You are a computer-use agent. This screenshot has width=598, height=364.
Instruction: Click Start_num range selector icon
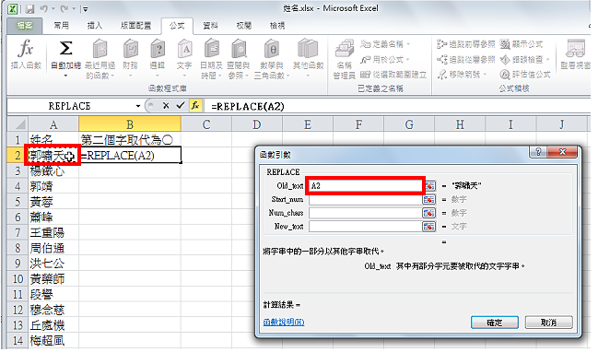429,200
